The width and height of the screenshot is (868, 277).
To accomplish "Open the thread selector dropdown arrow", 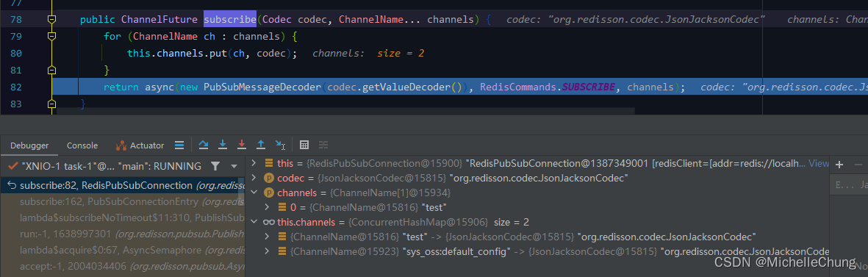I will click(x=234, y=166).
